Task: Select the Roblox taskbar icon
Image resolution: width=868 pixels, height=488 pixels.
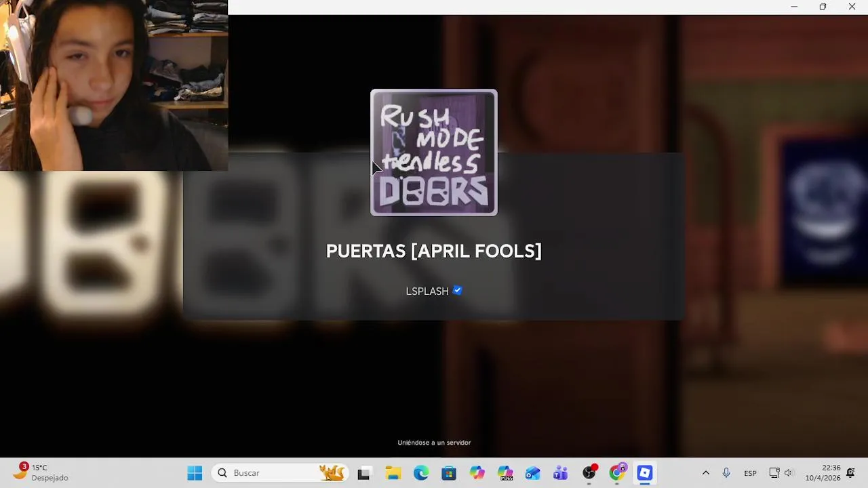Action: coord(645,473)
